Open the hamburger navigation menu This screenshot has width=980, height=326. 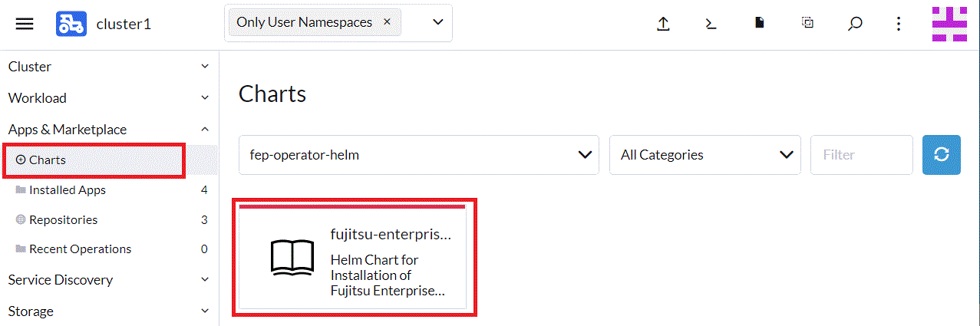25,24
